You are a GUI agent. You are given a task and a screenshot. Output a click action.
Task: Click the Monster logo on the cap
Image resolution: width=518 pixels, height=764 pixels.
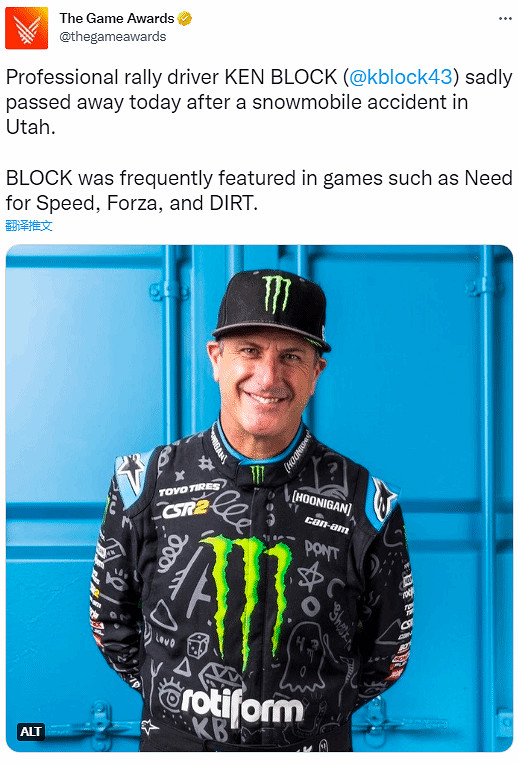[276, 293]
